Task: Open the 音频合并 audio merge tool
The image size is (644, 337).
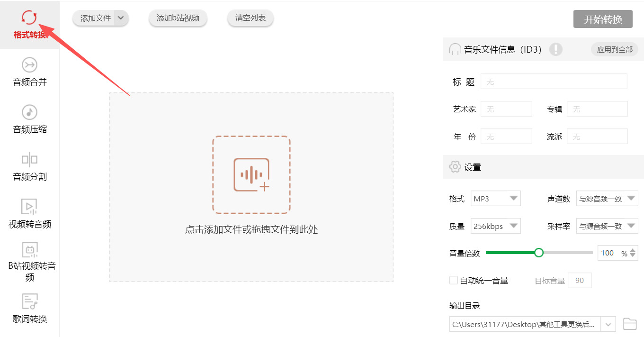Action: coord(29,71)
